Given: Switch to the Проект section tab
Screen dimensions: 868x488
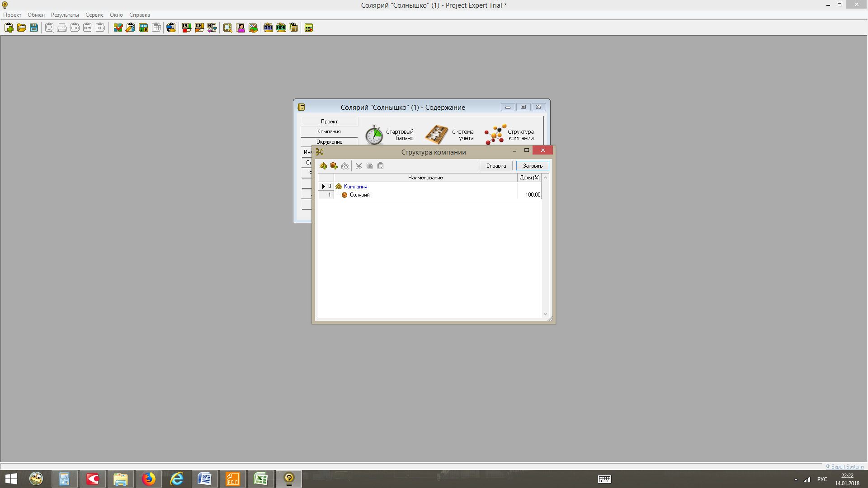Looking at the screenshot, I should tap(329, 122).
